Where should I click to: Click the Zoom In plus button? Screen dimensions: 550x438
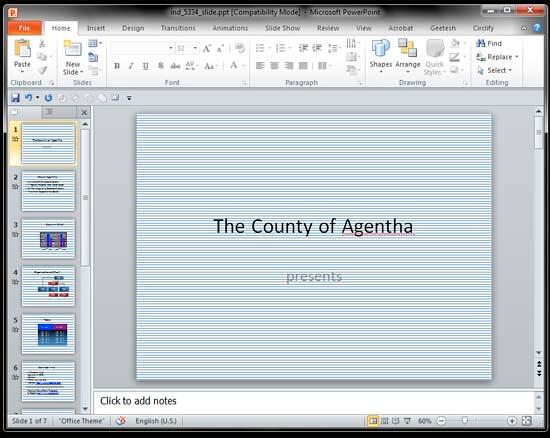click(x=511, y=420)
